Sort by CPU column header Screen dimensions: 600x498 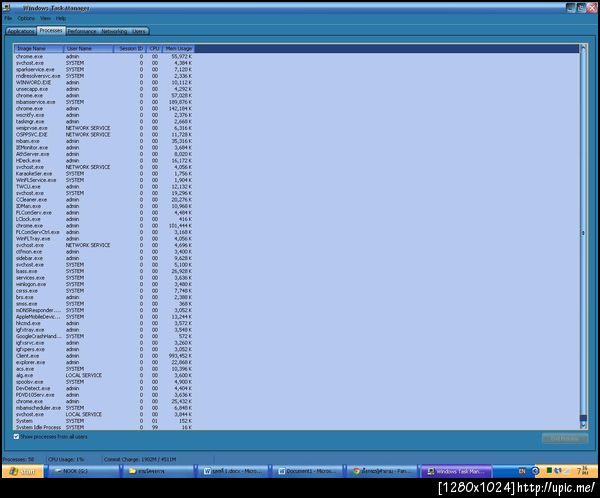[154, 49]
